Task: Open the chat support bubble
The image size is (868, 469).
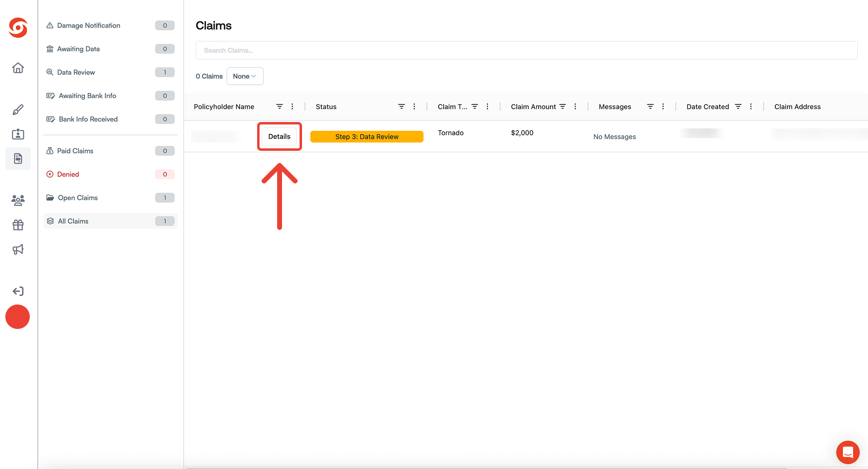Action: coord(848,452)
